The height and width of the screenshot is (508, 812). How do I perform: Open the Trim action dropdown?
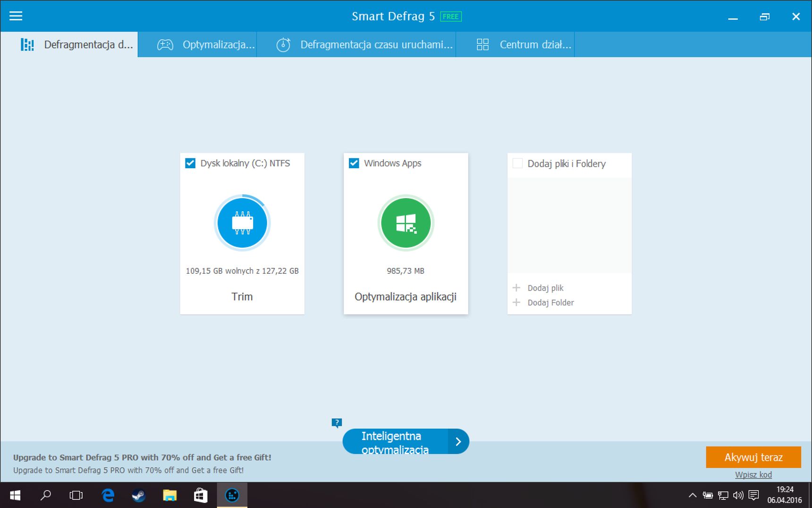tap(242, 297)
